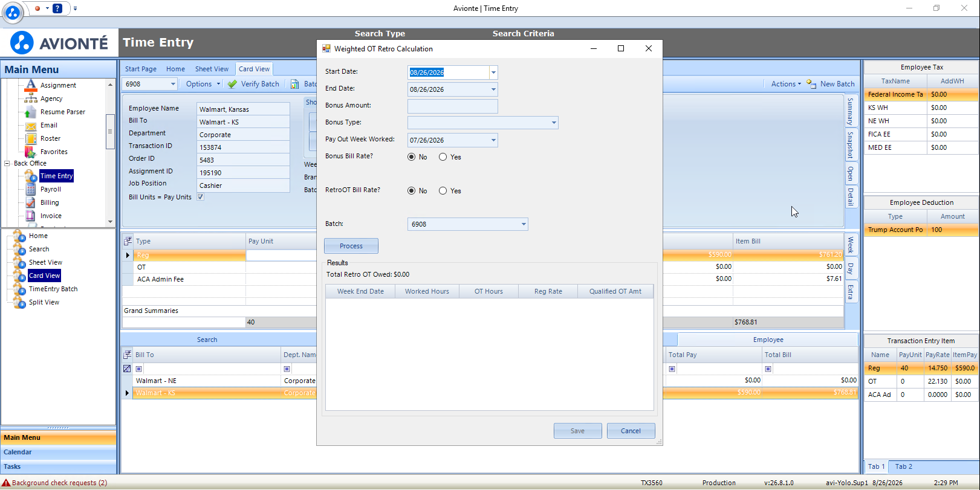Click the Avionte application logo button
Image resolution: width=980 pixels, height=490 pixels.
point(13,12)
